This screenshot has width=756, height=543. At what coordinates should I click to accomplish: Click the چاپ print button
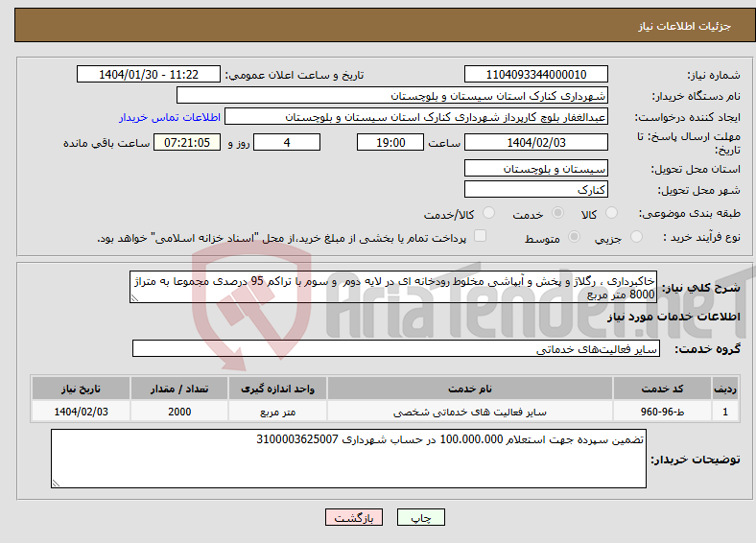(420, 517)
